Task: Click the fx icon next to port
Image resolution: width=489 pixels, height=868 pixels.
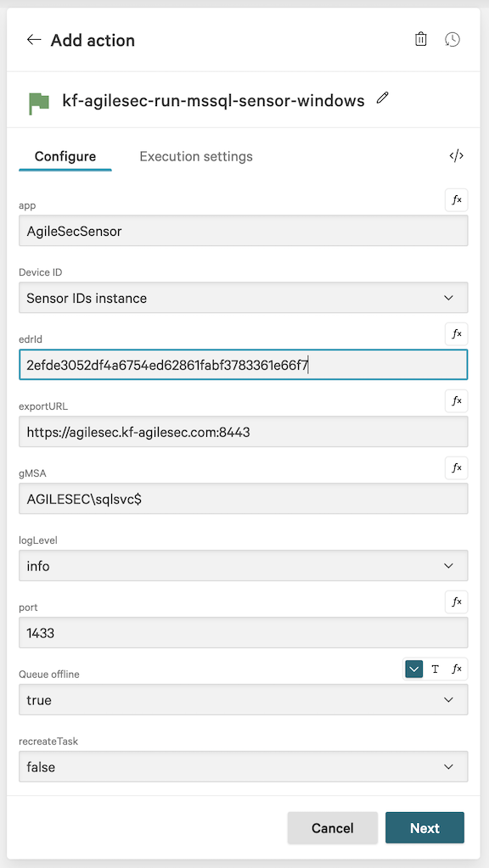Action: point(456,602)
